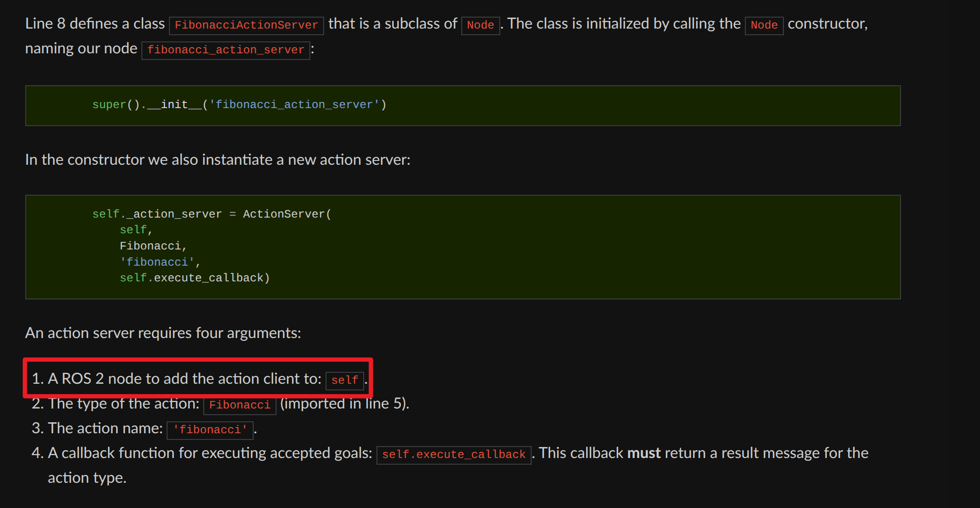This screenshot has height=508, width=980.
Task: Click the sentence about instantiating a new action server
Action: click(x=218, y=160)
